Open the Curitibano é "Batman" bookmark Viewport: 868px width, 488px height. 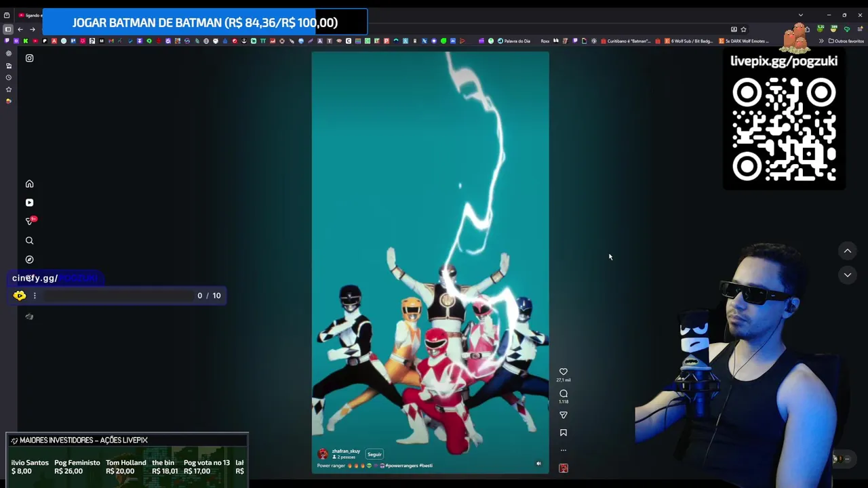[x=625, y=41]
